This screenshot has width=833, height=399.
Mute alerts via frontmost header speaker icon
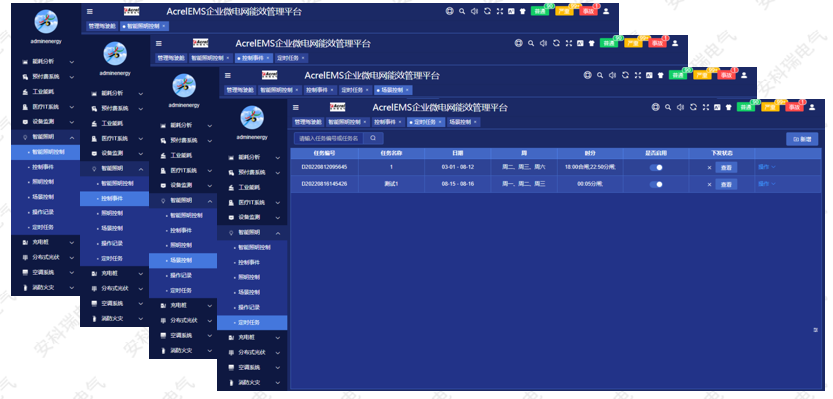(681, 107)
